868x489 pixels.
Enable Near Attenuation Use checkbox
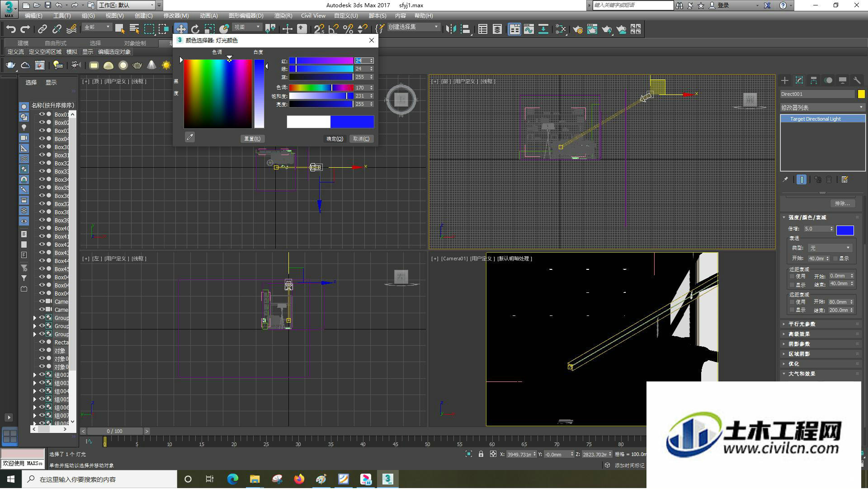point(792,276)
